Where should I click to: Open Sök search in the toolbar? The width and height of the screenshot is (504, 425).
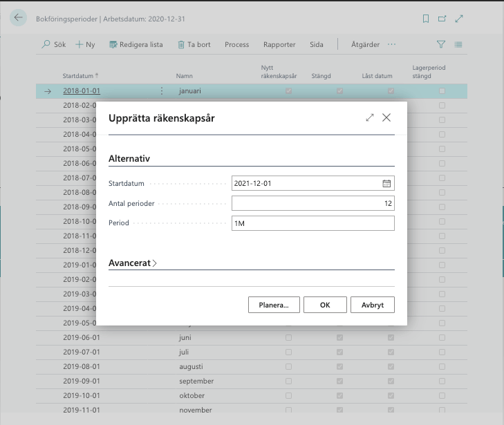click(x=54, y=44)
